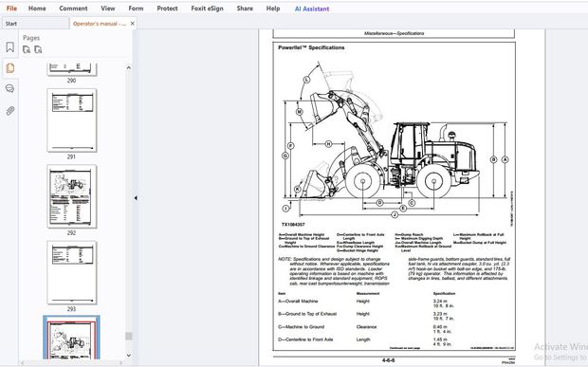Select page 293 thumbnail

point(72,272)
